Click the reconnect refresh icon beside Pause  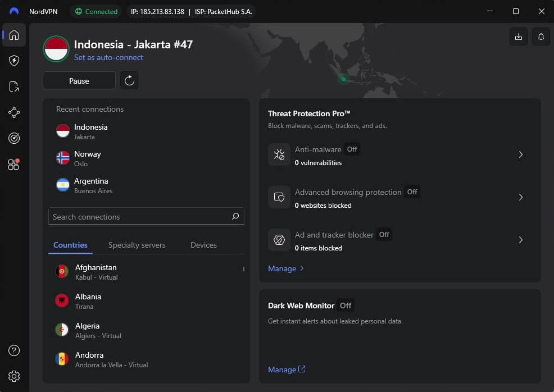(129, 80)
